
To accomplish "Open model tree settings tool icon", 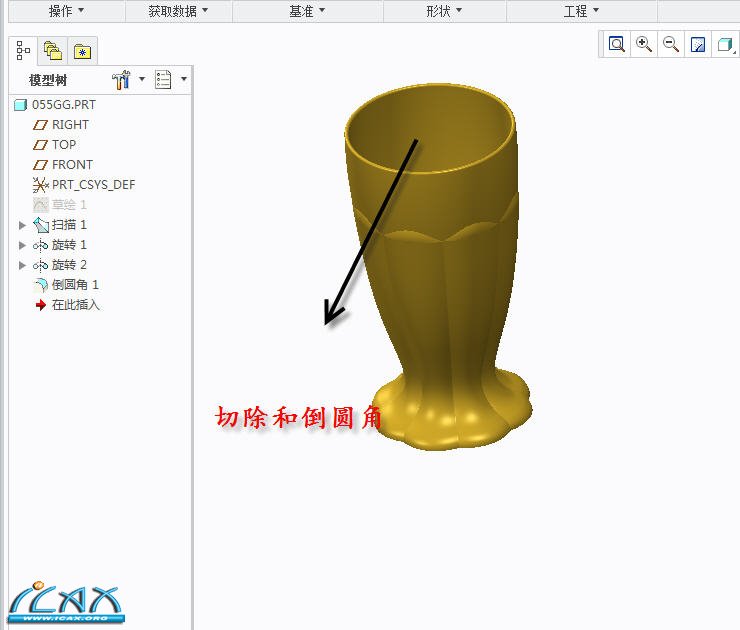I will 121,80.
